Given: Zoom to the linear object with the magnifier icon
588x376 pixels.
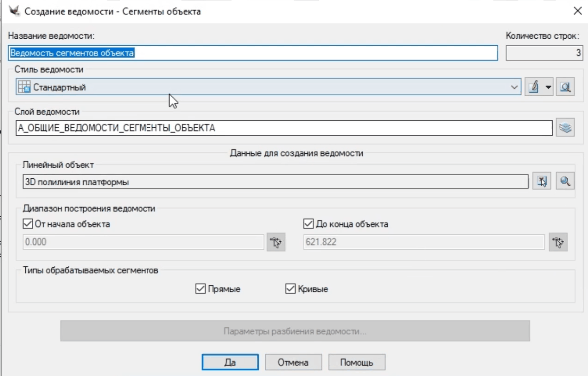Looking at the screenshot, I should [x=565, y=182].
